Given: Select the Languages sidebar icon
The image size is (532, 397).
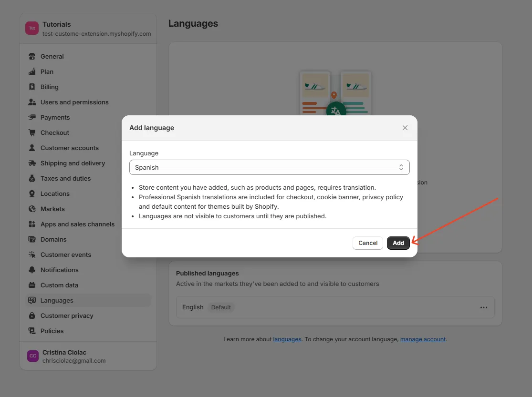Looking at the screenshot, I should 31,300.
